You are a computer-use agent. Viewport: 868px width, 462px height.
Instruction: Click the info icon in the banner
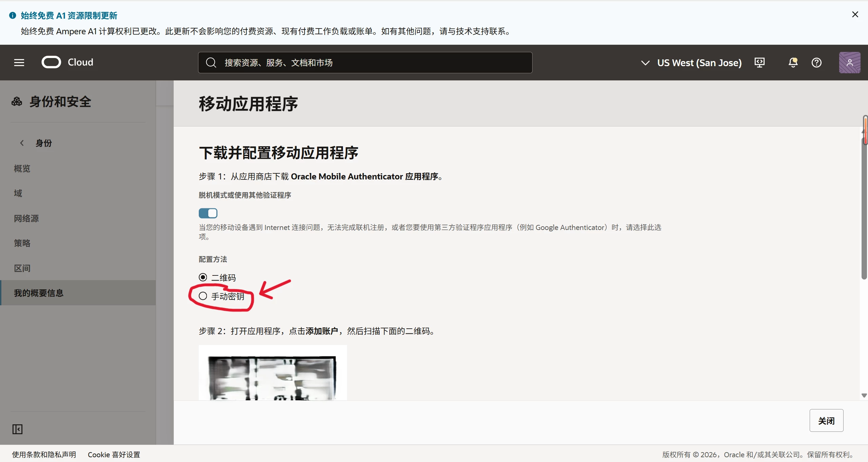13,15
